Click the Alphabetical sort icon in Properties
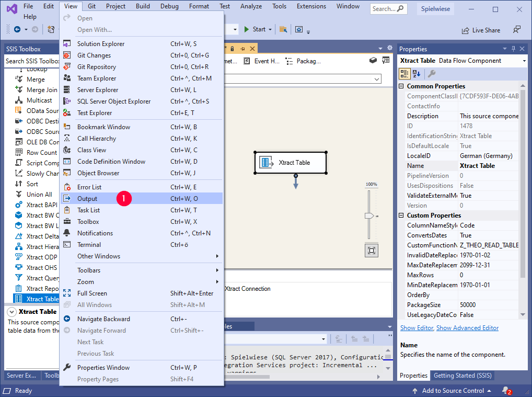Viewport: 532px width, 397px height. pyautogui.click(x=417, y=74)
